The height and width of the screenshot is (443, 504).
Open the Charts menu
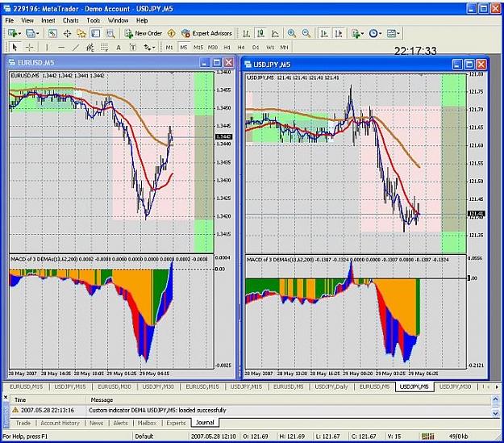click(70, 21)
